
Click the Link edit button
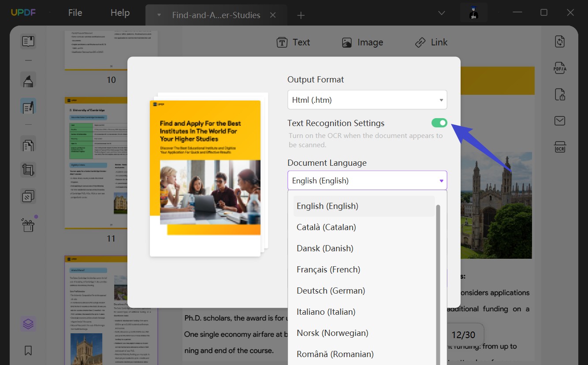coord(431,42)
